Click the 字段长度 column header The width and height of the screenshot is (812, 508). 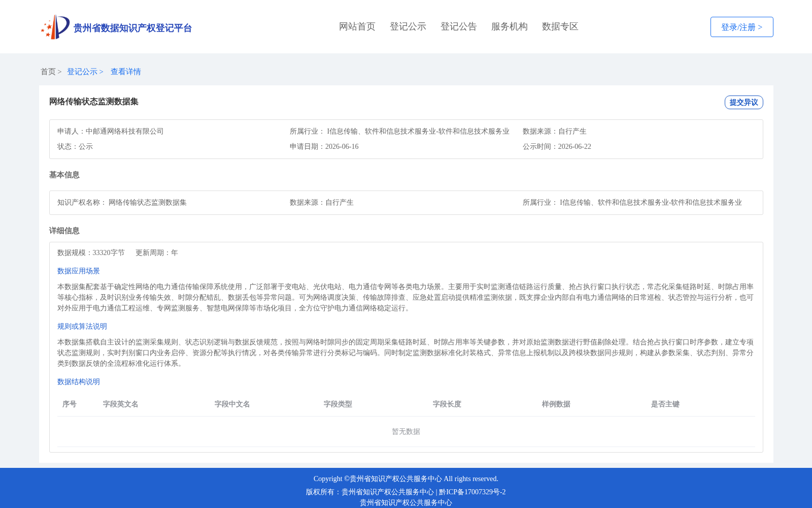[x=447, y=404]
